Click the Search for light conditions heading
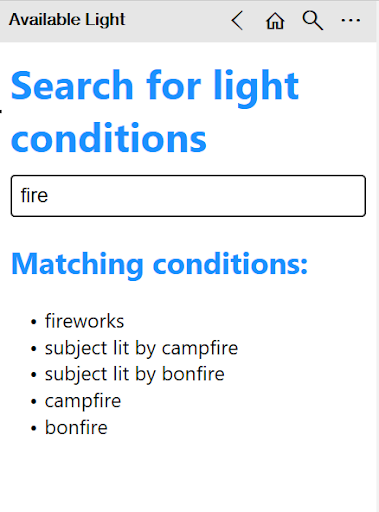 (155, 111)
